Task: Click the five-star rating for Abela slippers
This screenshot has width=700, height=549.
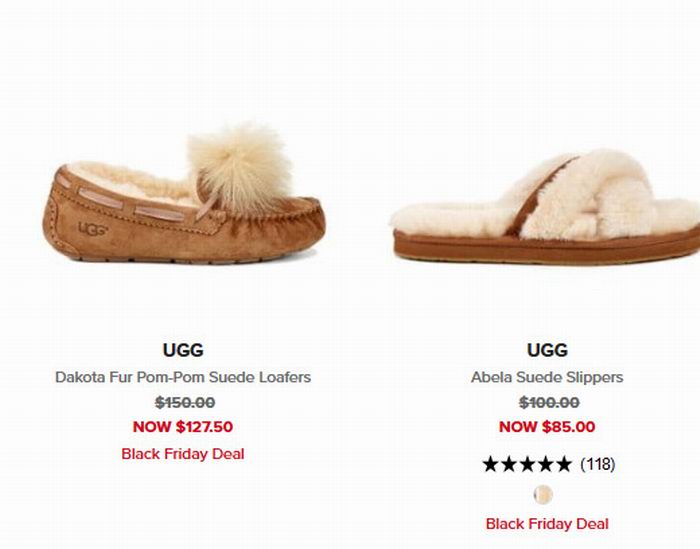Action: click(x=527, y=464)
